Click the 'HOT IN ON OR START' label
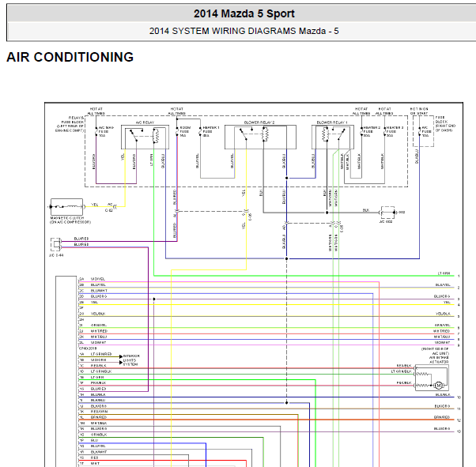This screenshot has height=467, width=476. [419, 111]
